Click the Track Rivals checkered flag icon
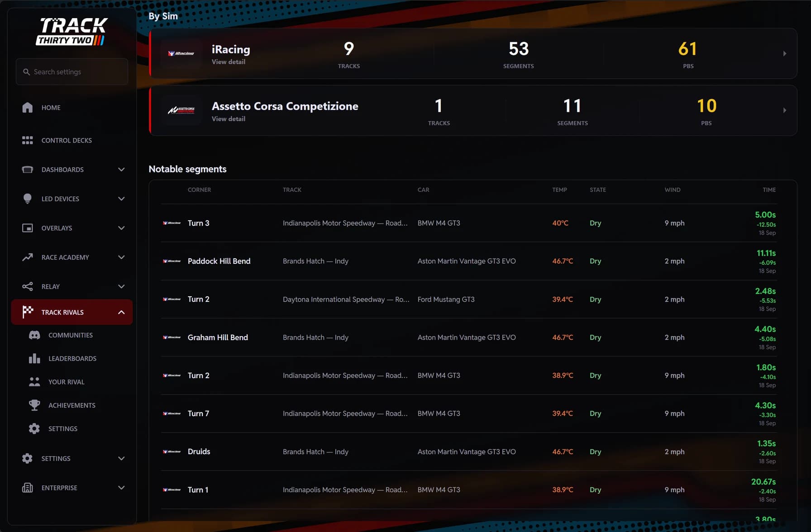The width and height of the screenshot is (811, 532). (28, 312)
